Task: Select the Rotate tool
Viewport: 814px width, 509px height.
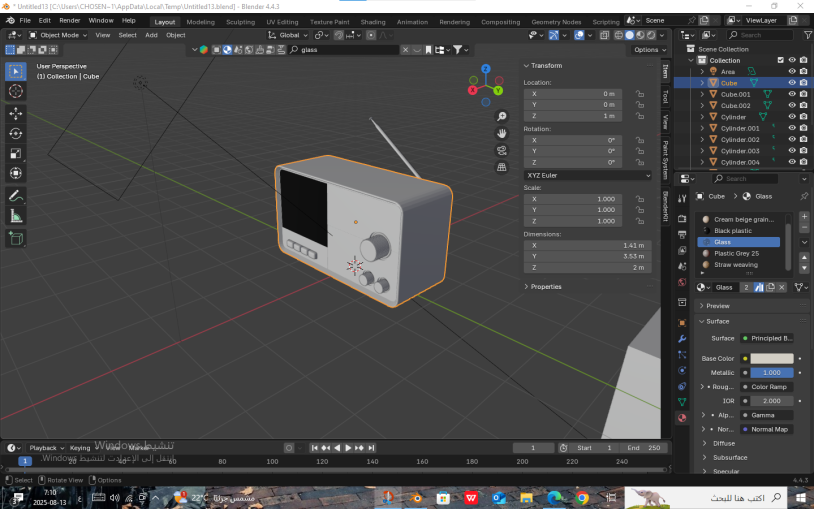Action: coord(16,133)
